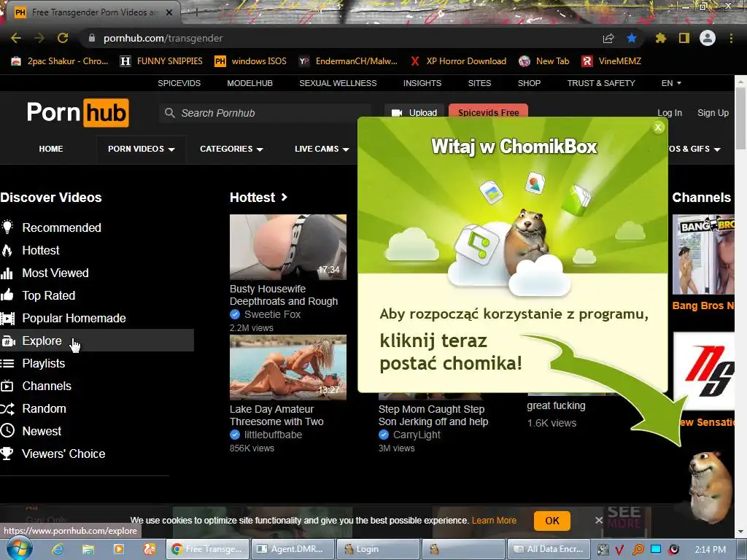Screen dimensions: 747x560
Task: Open the browser side panel icon
Action: pyautogui.click(x=684, y=38)
